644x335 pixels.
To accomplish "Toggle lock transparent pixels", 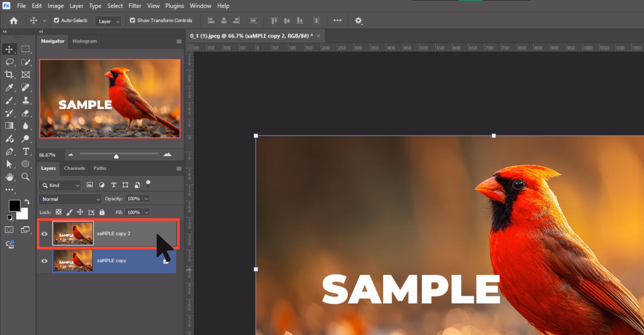I will tap(59, 212).
